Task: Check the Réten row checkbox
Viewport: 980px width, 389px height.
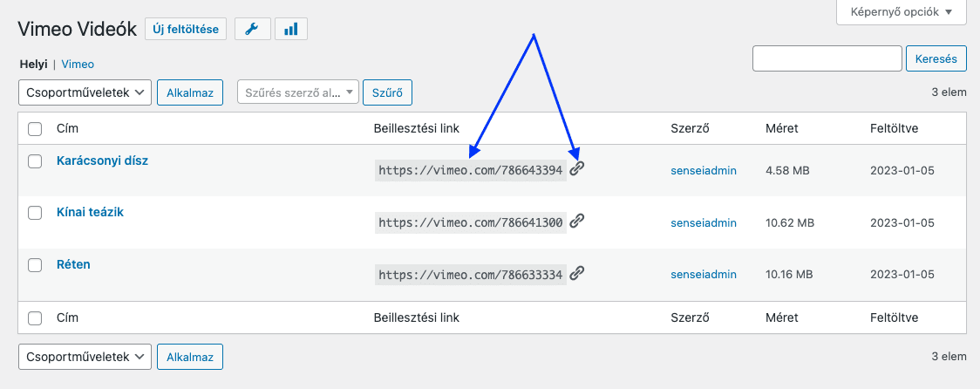Action: coord(35,265)
